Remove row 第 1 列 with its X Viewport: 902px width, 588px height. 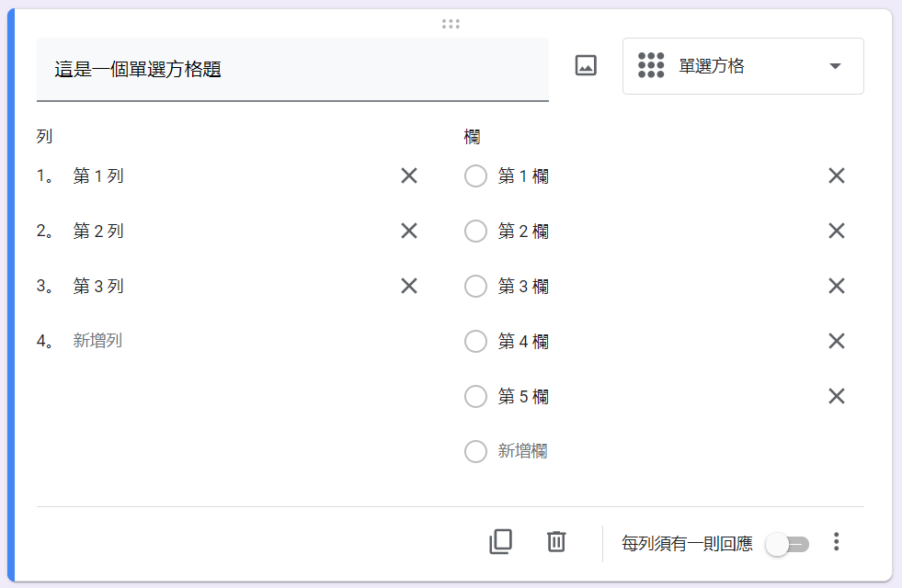point(409,175)
